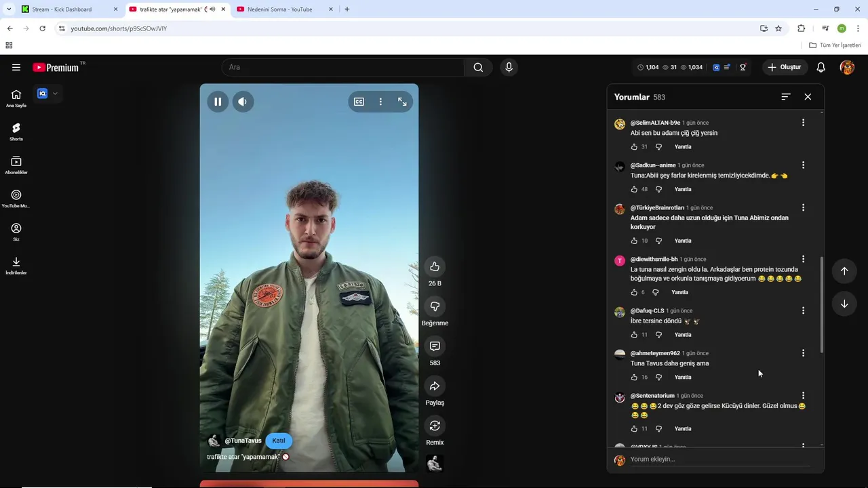Click the Oluştur create button
The height and width of the screenshot is (488, 868).
tap(784, 67)
